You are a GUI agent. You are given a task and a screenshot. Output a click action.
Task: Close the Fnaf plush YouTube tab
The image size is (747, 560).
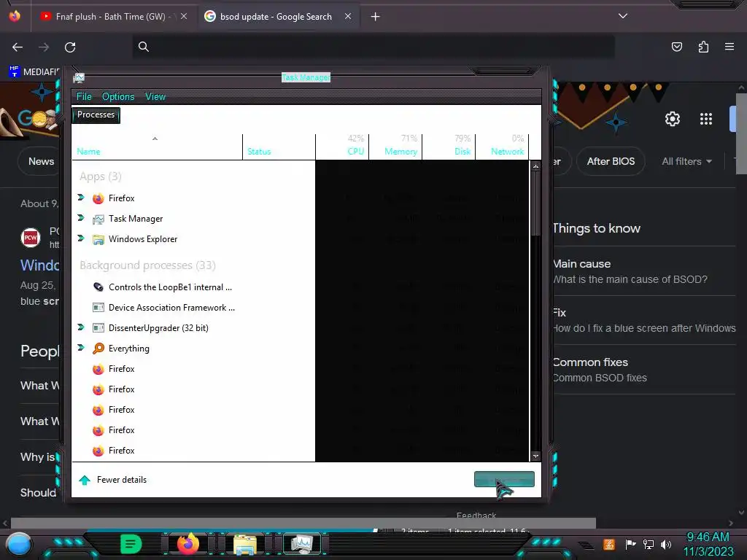[184, 17]
